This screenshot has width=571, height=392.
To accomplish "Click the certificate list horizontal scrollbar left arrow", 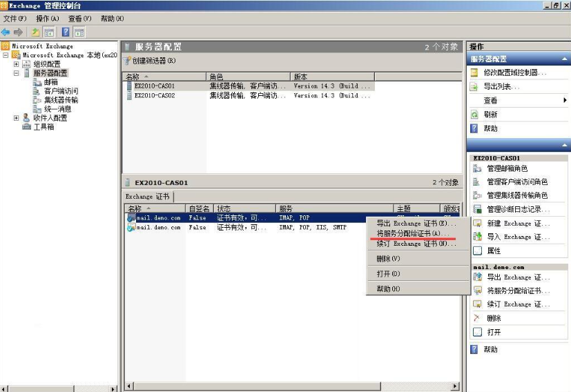I will pyautogui.click(x=129, y=386).
